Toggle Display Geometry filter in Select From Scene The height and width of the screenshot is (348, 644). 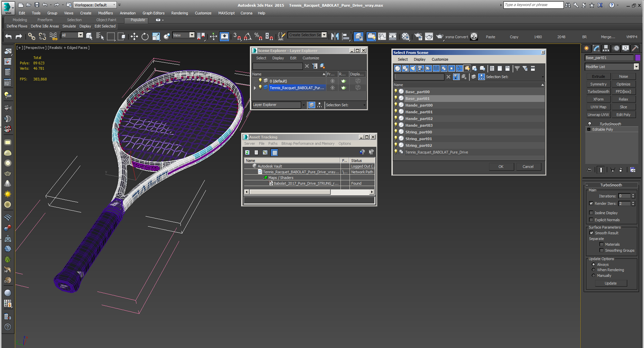[x=397, y=68]
